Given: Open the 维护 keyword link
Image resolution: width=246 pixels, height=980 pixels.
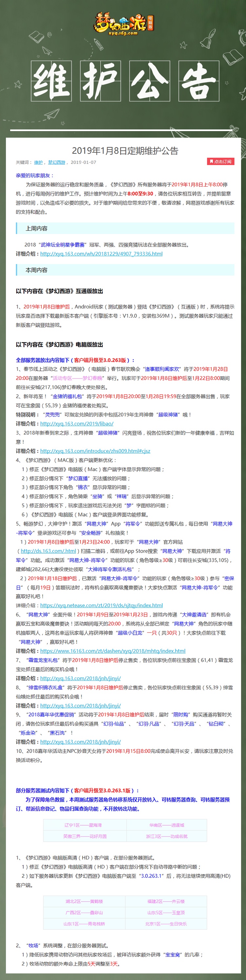Looking at the screenshot, I should click(38, 162).
